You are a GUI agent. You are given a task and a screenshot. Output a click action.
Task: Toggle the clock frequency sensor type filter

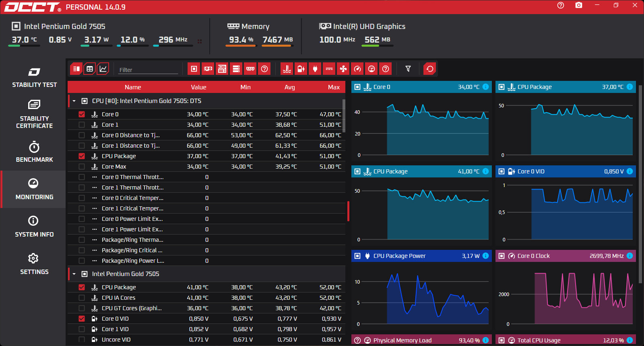tap(357, 69)
